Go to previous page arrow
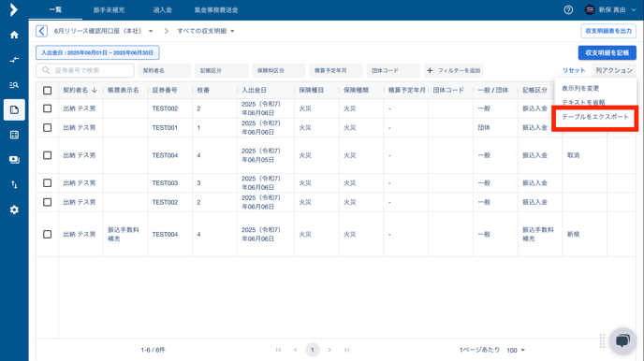This screenshot has height=361, width=644. 295,350
